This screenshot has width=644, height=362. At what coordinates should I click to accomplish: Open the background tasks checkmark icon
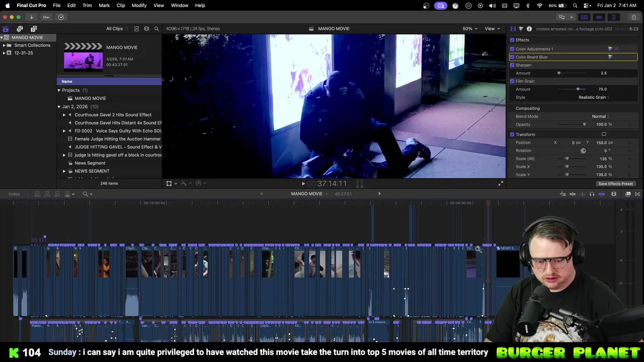(x=61, y=17)
